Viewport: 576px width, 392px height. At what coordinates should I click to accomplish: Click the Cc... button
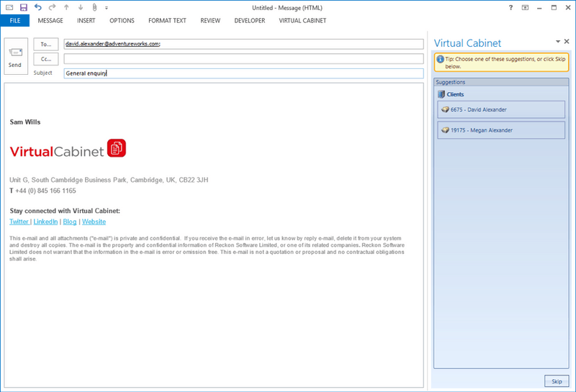[x=46, y=59]
